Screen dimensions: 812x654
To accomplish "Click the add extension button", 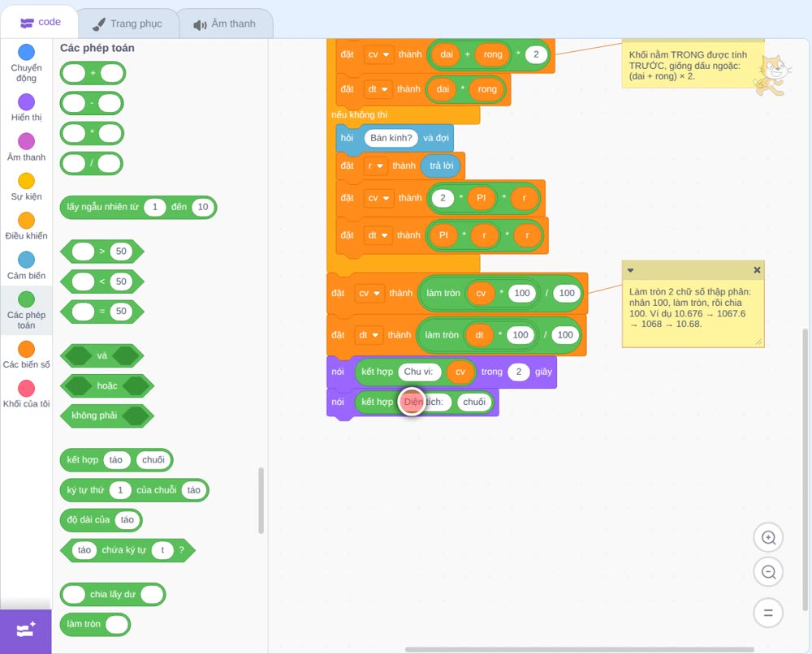I will click(26, 630).
